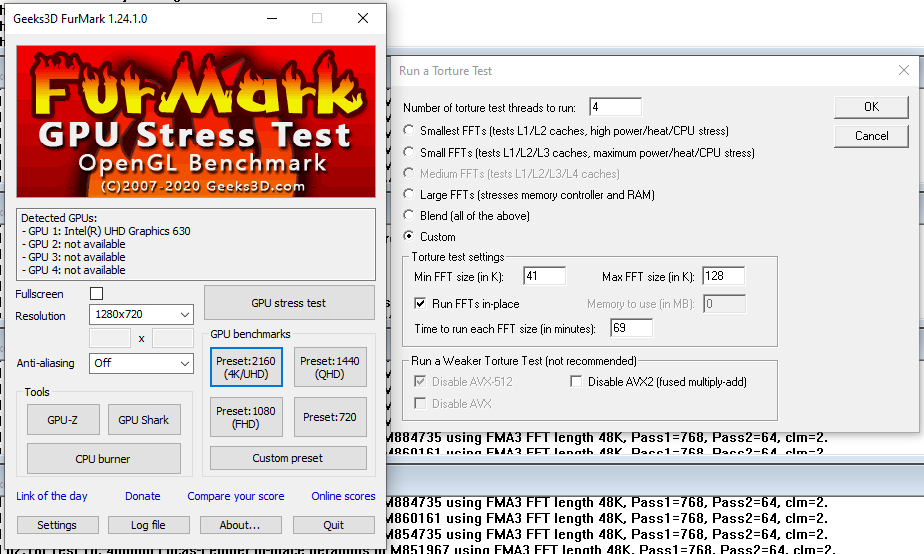Cancel the torture test dialog
Screen dimensions: 924x554
point(871,136)
